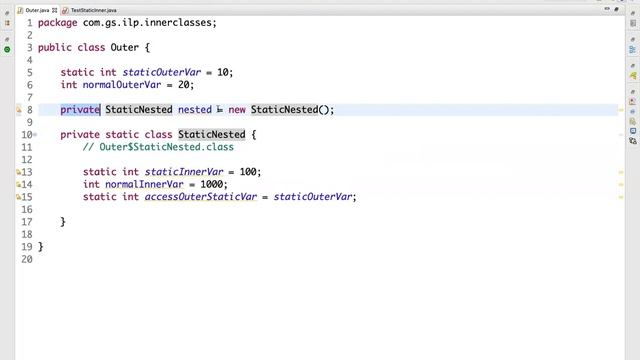This screenshot has width=640, height=360.
Task: Click the closing brace on line 17
Action: click(63, 222)
